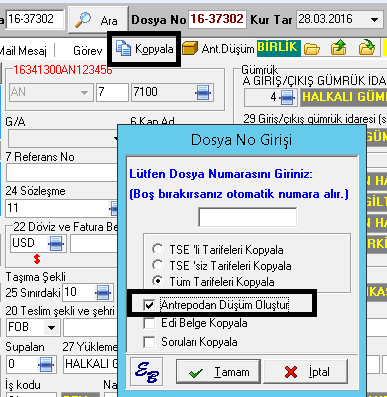
Task: Open the Mail Mesaj menu item
Action: [x=23, y=51]
